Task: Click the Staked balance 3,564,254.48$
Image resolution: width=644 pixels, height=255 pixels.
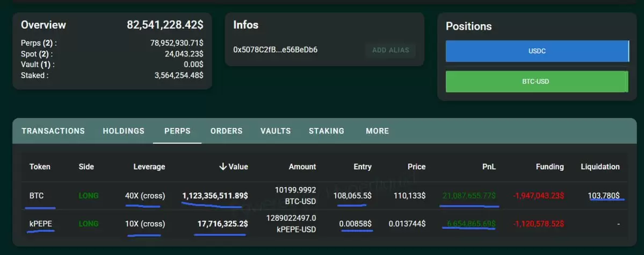Action: tap(179, 76)
